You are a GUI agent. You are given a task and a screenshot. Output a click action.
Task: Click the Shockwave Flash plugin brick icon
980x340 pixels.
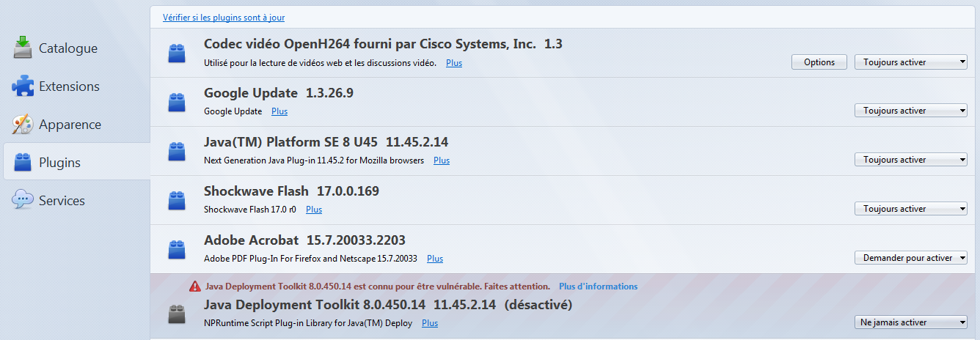point(177,200)
